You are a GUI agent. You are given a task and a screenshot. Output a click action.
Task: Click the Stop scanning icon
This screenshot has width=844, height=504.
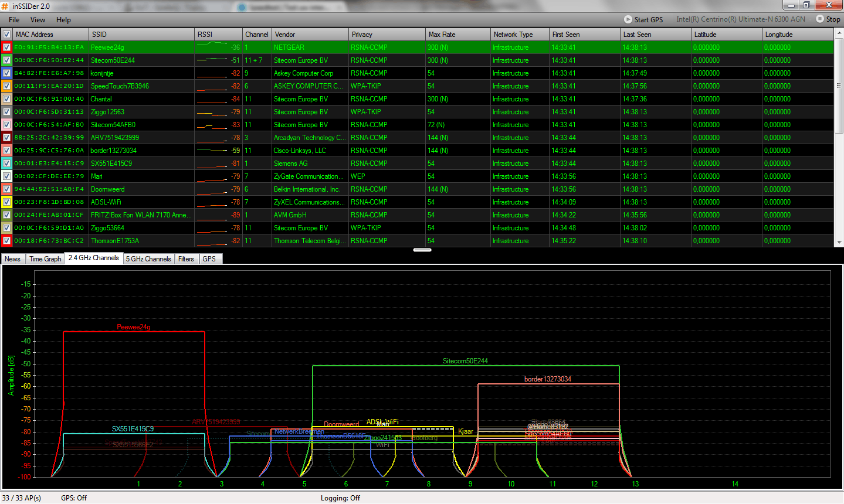click(820, 19)
